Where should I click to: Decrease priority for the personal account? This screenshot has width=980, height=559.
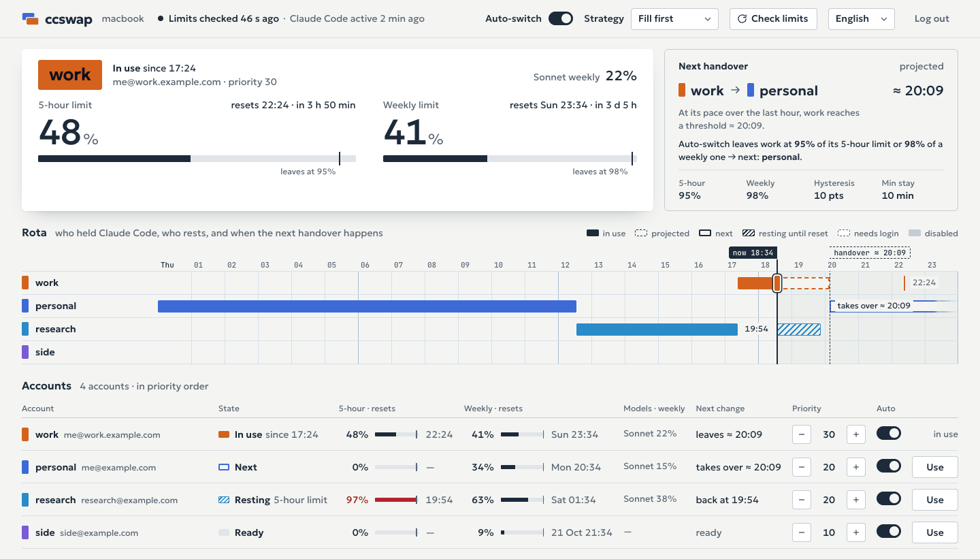pyautogui.click(x=802, y=467)
